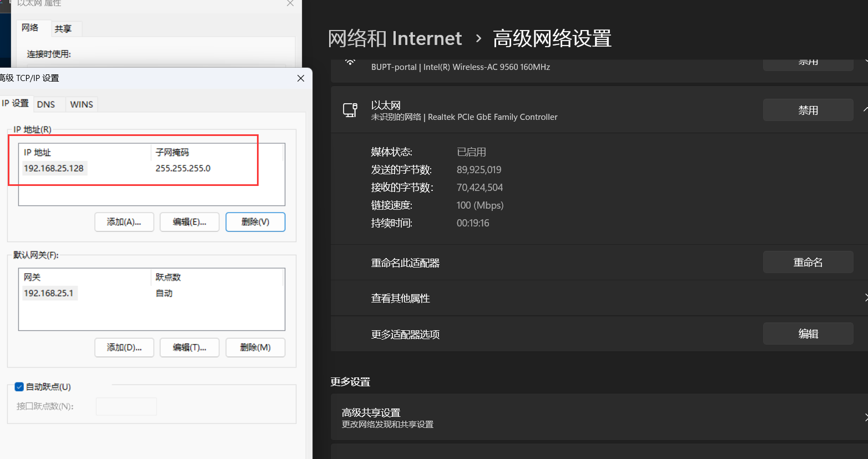Click the Wi-Fi adapter icon
This screenshot has width=868, height=459.
350,62
